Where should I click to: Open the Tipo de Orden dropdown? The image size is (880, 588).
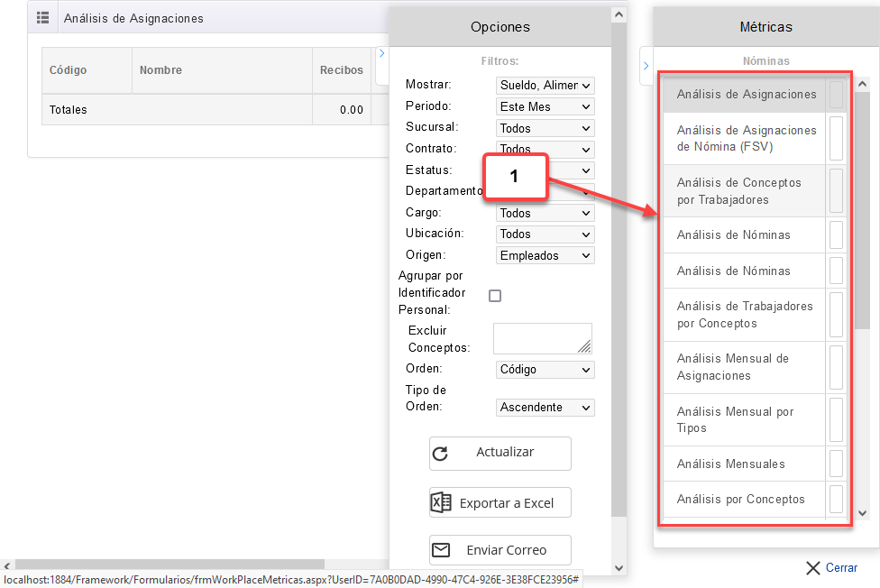pos(545,408)
